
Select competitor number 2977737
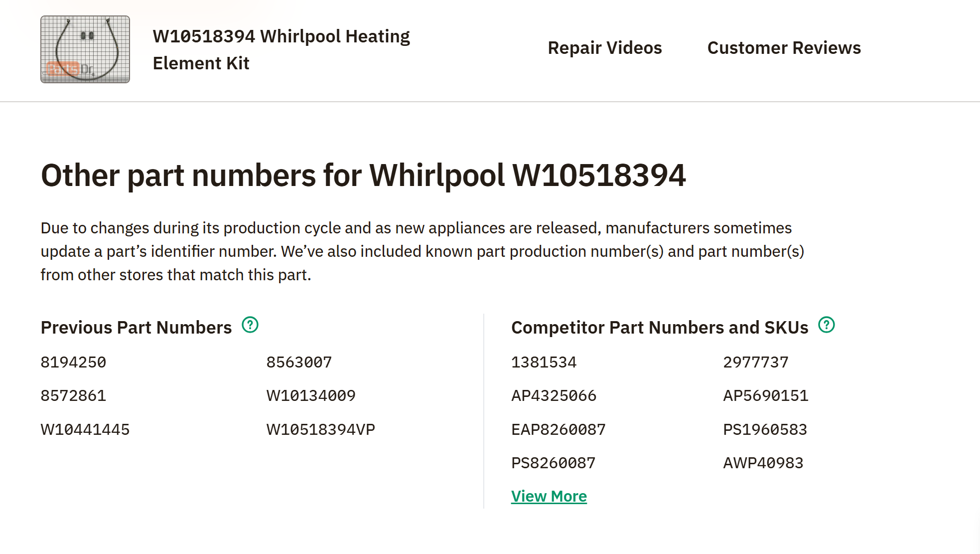click(756, 363)
